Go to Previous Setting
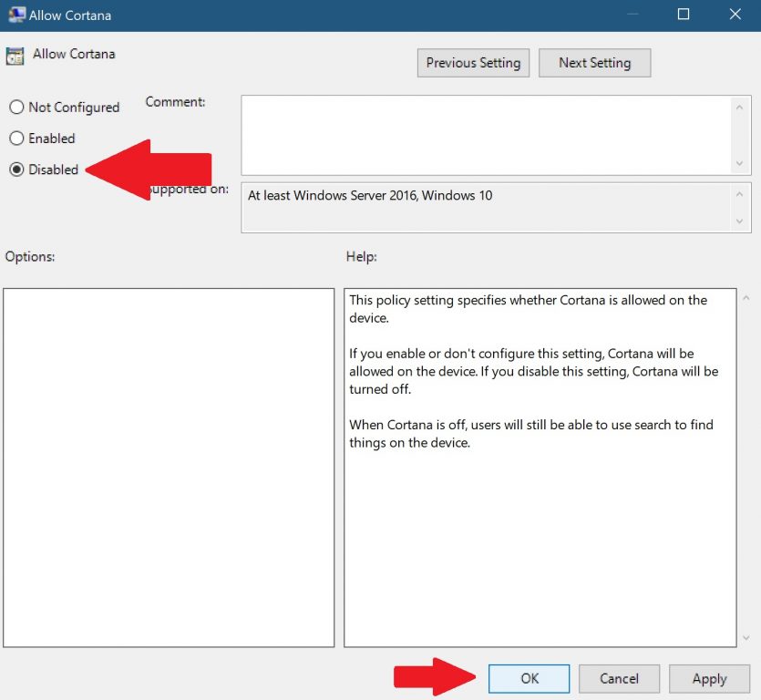This screenshot has height=700, width=761. tap(473, 63)
